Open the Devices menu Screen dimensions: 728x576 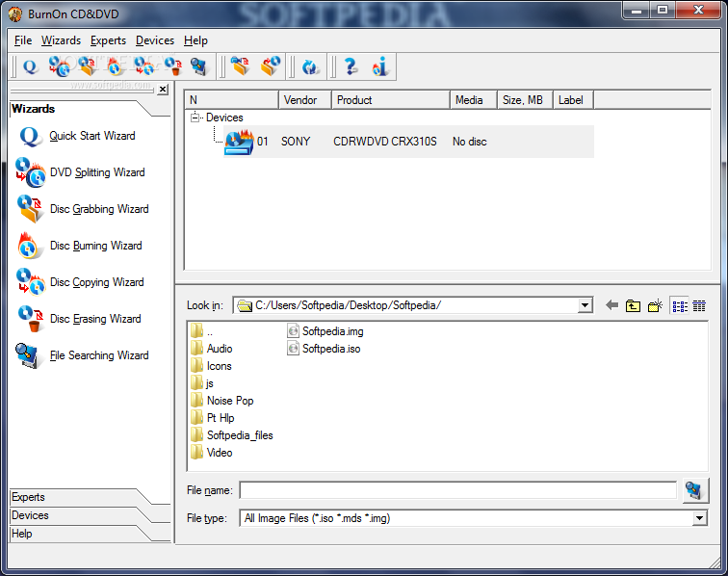[155, 40]
